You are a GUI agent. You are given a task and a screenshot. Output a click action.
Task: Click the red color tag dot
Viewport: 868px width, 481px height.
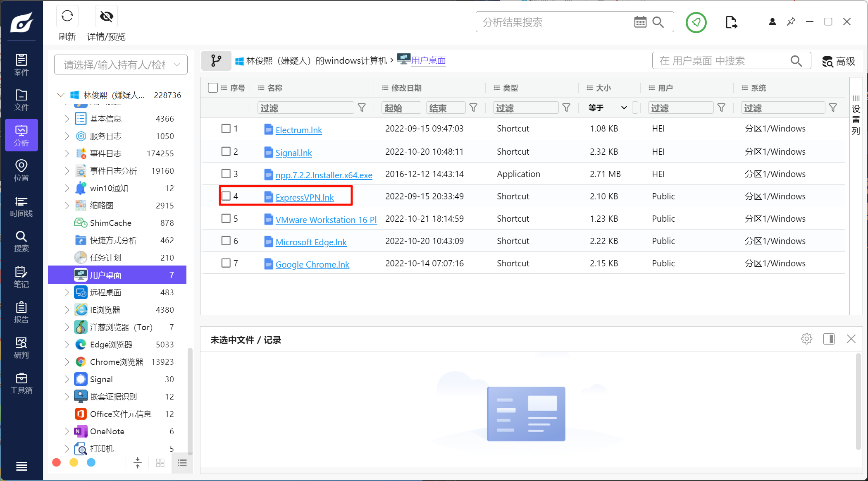57,462
